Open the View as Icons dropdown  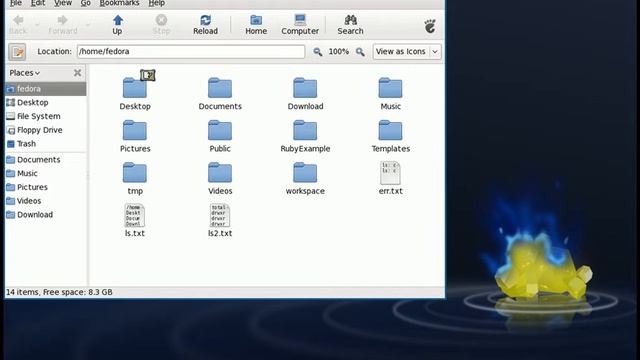(x=407, y=52)
